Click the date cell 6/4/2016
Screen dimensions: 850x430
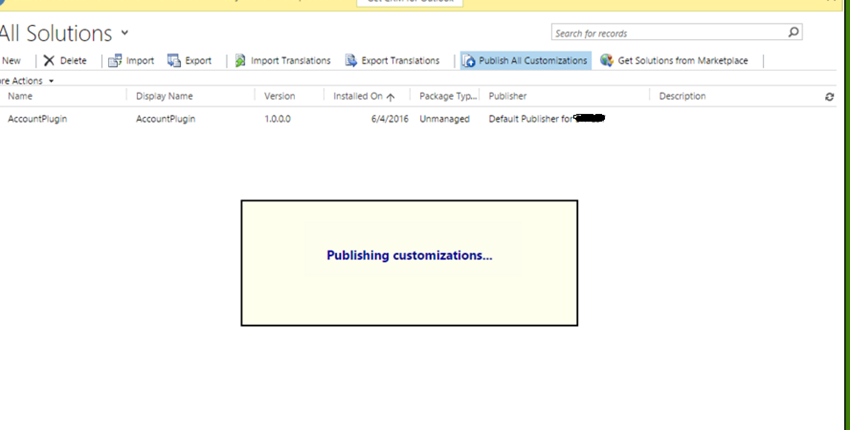pyautogui.click(x=390, y=119)
